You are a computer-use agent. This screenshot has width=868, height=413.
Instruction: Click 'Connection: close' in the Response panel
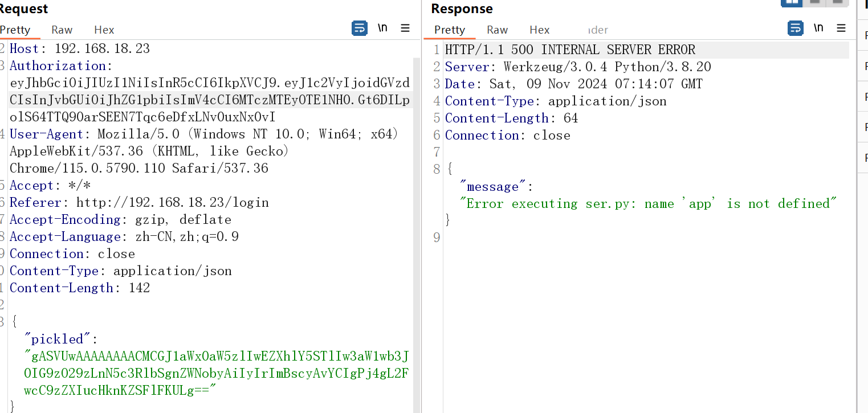pos(508,135)
